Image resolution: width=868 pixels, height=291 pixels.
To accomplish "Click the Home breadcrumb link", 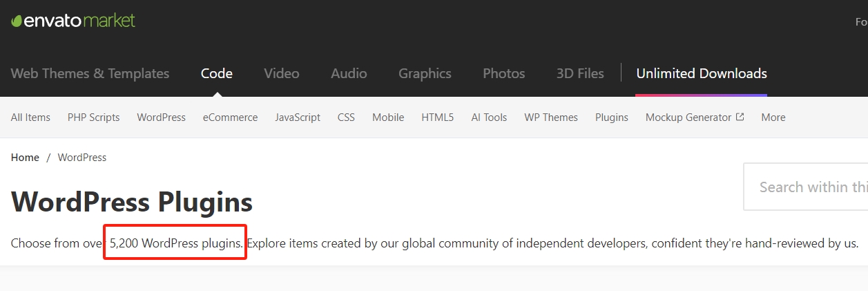I will coord(25,158).
